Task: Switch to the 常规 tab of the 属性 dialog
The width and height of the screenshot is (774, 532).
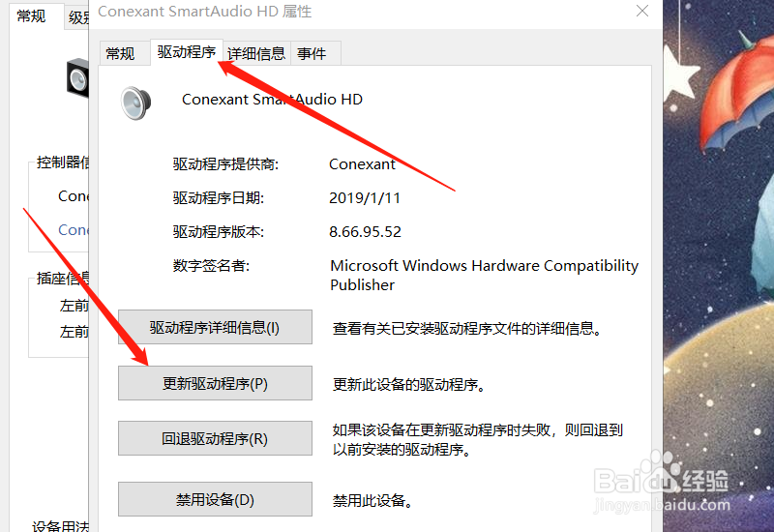Action: pyautogui.click(x=120, y=54)
